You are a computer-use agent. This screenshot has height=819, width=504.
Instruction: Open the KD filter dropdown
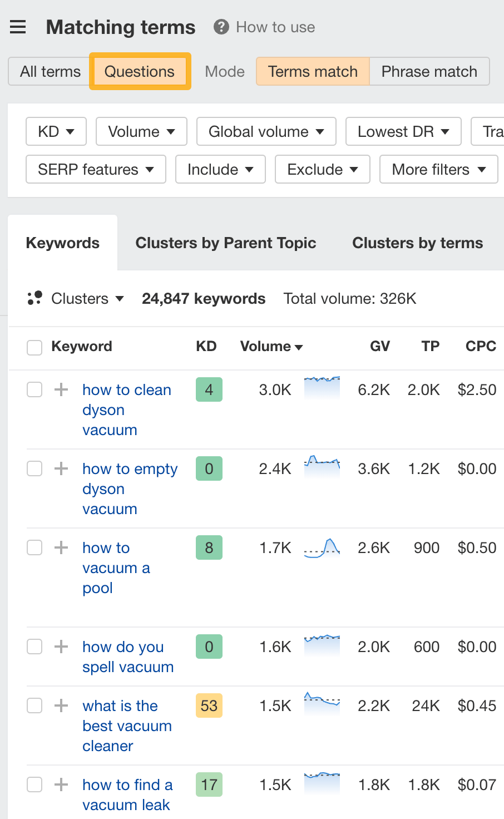(56, 131)
